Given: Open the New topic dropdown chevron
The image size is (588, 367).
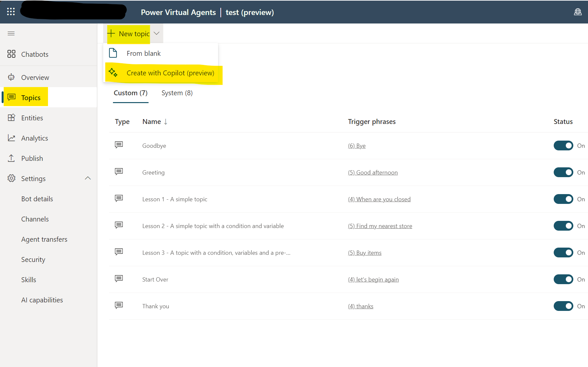Looking at the screenshot, I should tap(156, 33).
